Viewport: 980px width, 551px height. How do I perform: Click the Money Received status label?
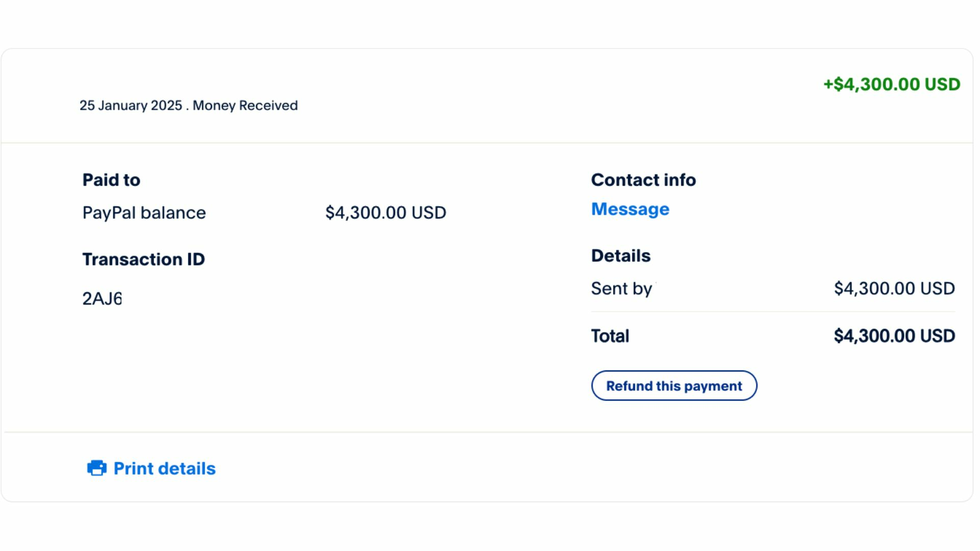(x=245, y=106)
